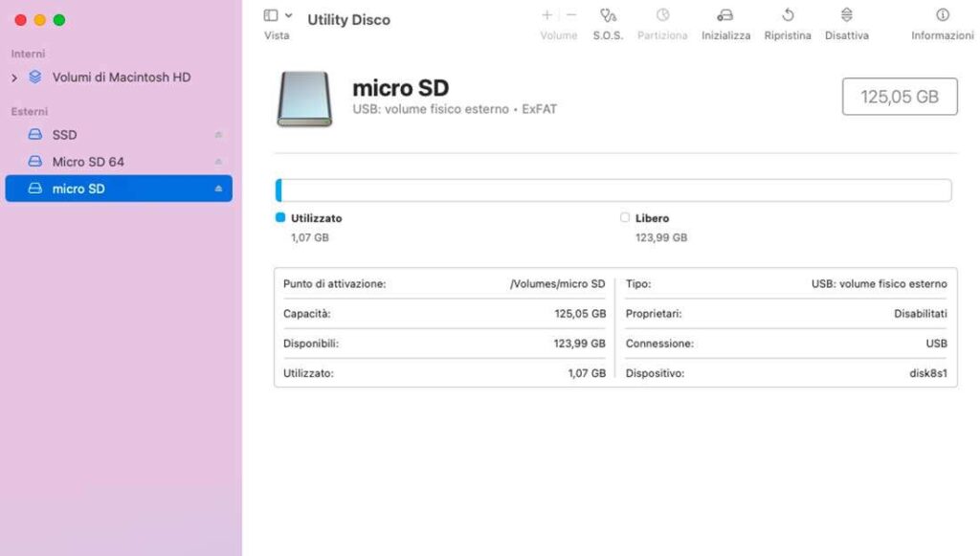Click the white Libero color swatch
This screenshot has height=556, width=980.
(x=624, y=217)
